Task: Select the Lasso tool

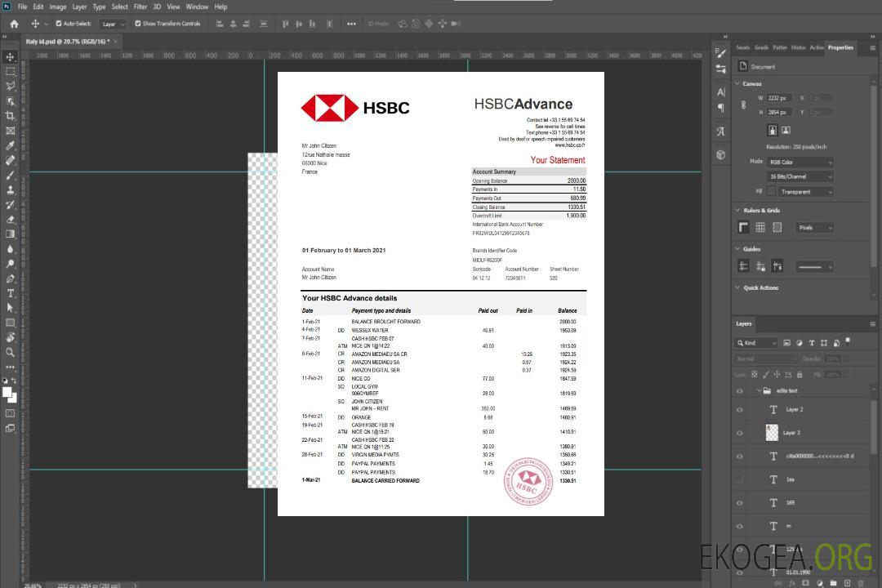Action: 10,86
